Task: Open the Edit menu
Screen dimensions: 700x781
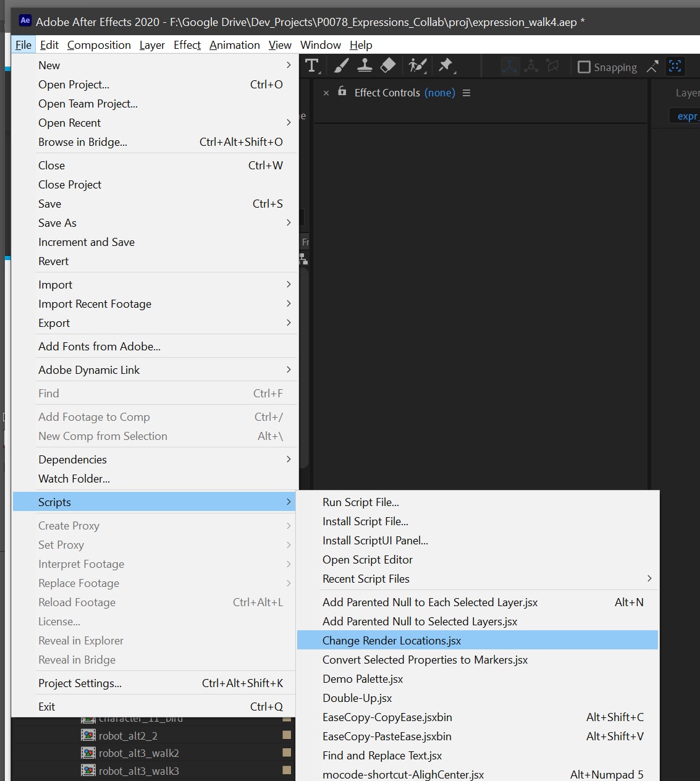Action: [x=49, y=45]
